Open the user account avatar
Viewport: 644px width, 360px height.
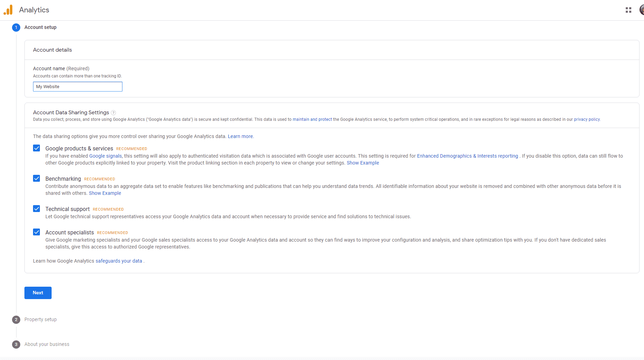coord(642,10)
